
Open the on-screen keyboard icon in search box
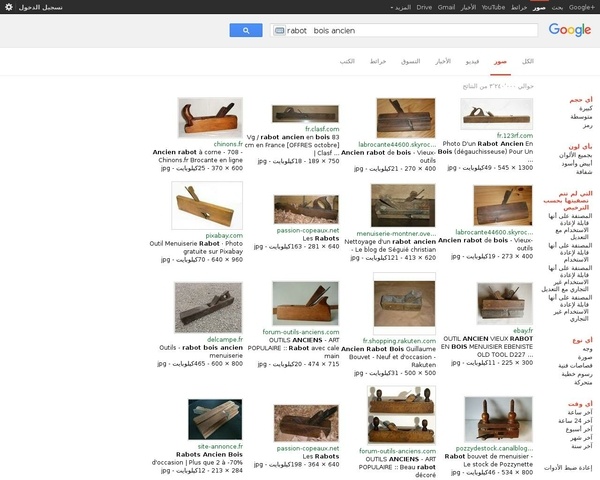point(279,31)
